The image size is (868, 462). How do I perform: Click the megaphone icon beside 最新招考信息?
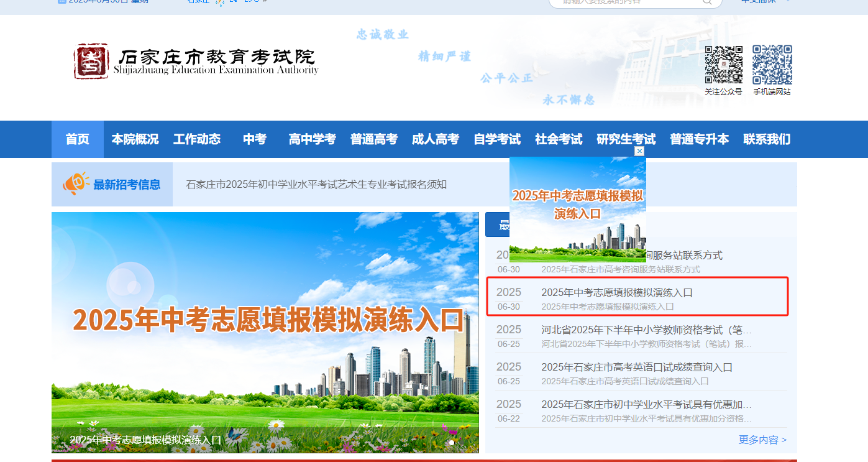click(x=76, y=184)
